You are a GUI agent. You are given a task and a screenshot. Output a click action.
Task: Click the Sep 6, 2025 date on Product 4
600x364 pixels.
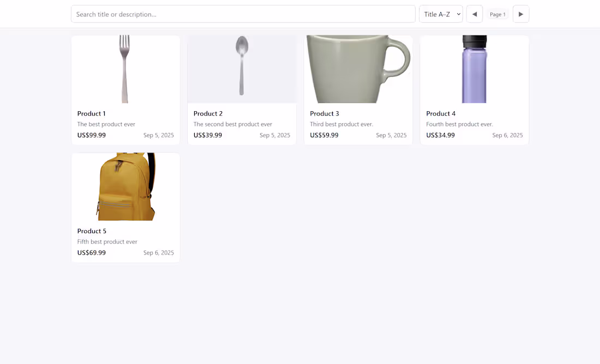pyautogui.click(x=507, y=135)
